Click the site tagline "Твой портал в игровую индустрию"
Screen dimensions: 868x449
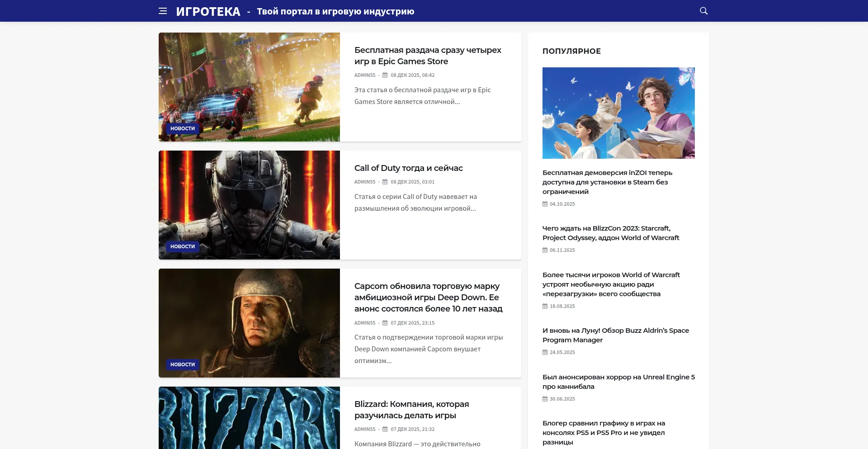click(x=335, y=11)
